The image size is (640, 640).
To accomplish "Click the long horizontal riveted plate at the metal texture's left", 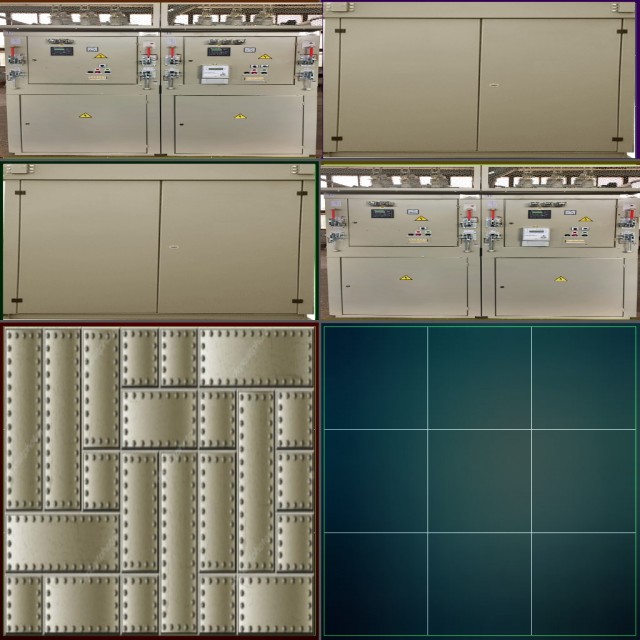I will coord(62,542).
